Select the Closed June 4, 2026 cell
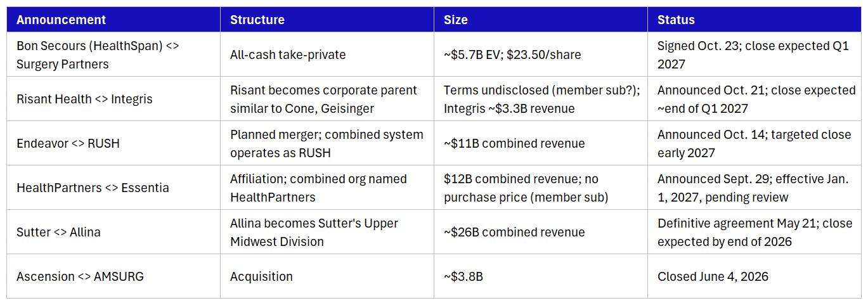Image resolution: width=868 pixels, height=303 pixels. tap(755, 276)
